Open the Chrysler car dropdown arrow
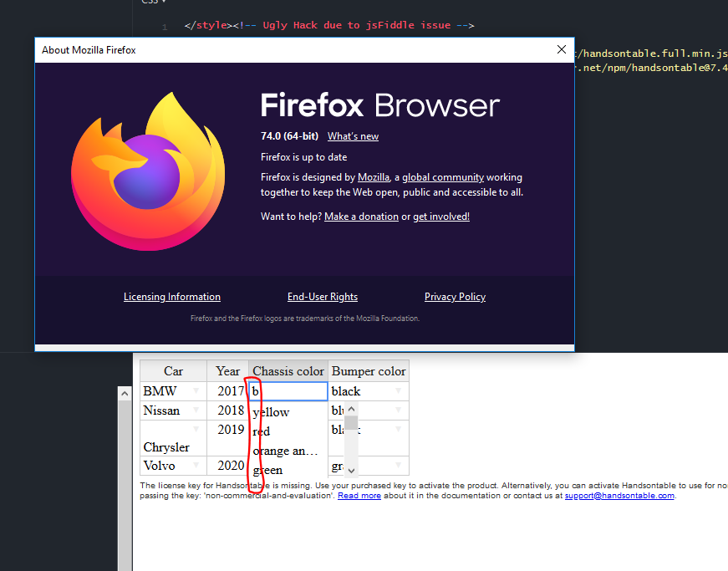 [x=196, y=429]
